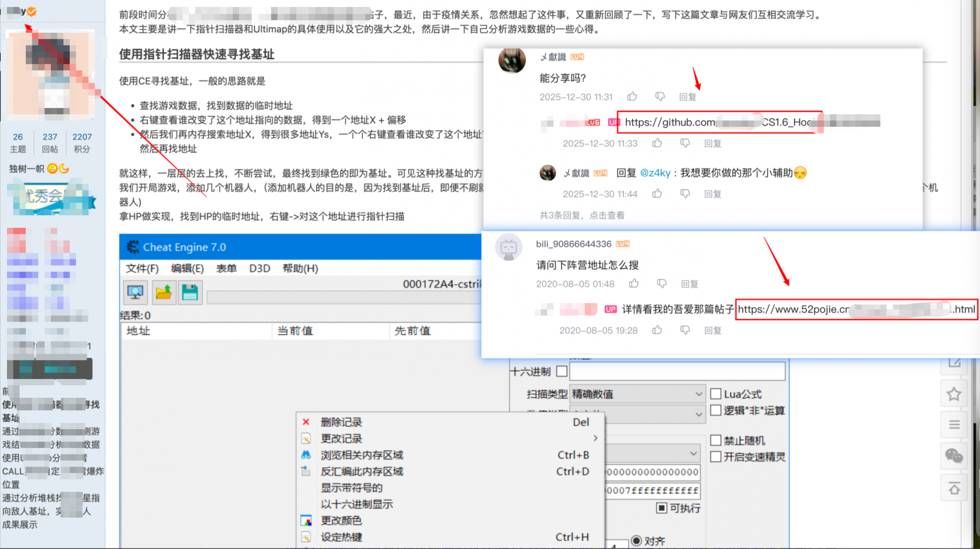Click the red X icon beside 删除记录
The width and height of the screenshot is (980, 549).
point(306,422)
